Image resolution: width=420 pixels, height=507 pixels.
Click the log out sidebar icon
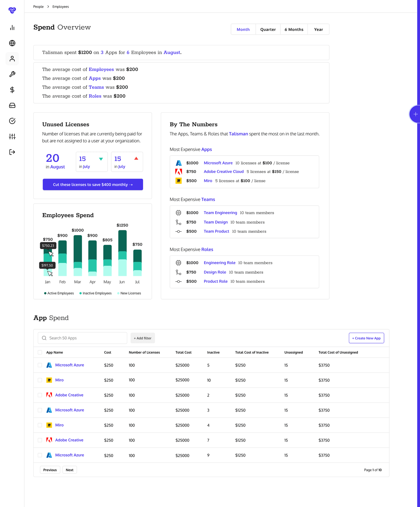[12, 152]
